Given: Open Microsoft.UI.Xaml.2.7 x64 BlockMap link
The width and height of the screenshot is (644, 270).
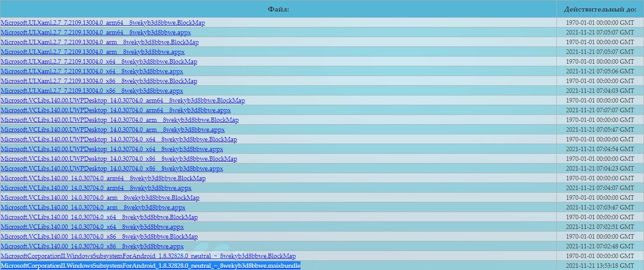Looking at the screenshot, I should [x=99, y=61].
